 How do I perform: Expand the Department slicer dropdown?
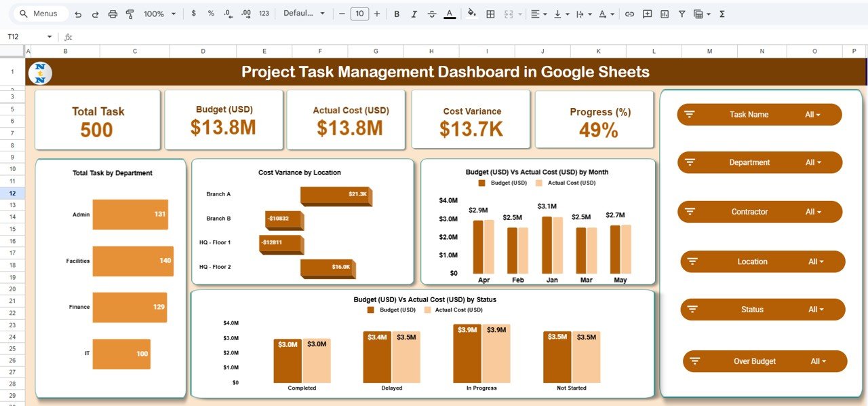pyautogui.click(x=814, y=162)
